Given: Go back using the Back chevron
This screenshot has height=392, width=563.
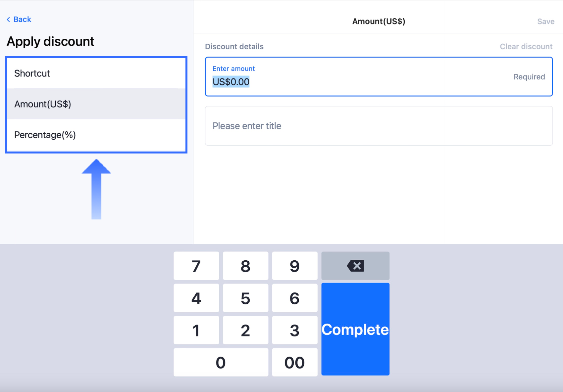Looking at the screenshot, I should click(19, 20).
